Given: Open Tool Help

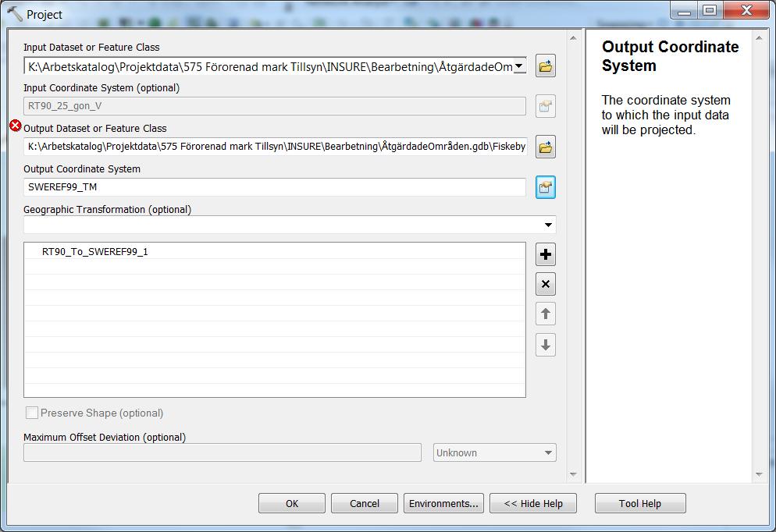Looking at the screenshot, I should [x=640, y=503].
